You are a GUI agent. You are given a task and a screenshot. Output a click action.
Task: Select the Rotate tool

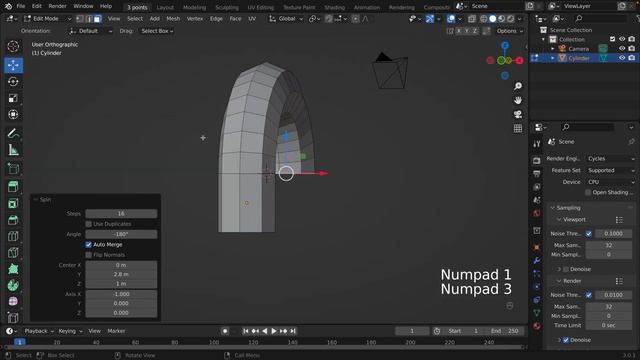(x=13, y=82)
